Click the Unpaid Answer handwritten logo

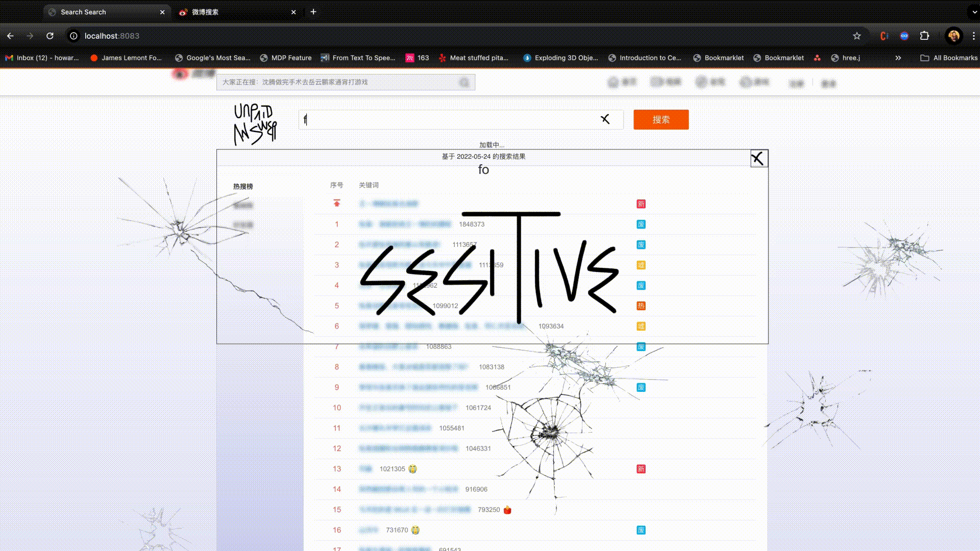(x=255, y=124)
